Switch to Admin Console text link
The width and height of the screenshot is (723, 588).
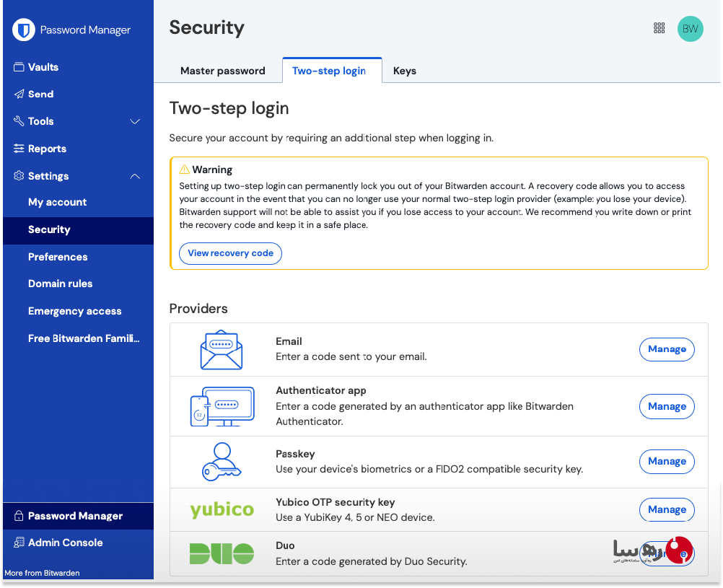pos(66,543)
